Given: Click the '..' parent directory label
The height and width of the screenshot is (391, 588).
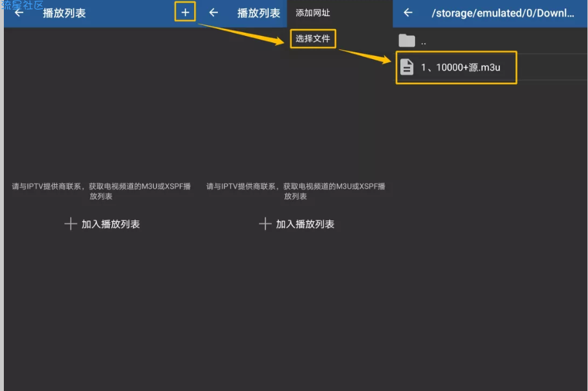Looking at the screenshot, I should 423,43.
